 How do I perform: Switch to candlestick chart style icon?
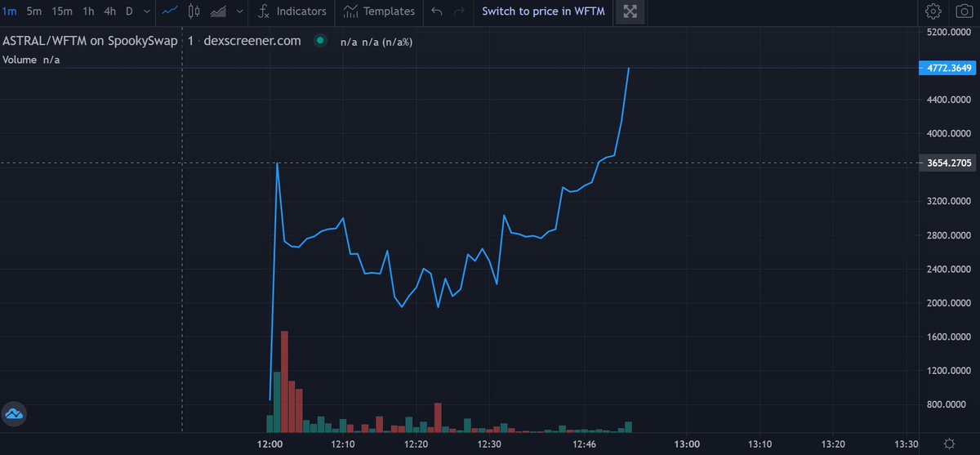[194, 11]
